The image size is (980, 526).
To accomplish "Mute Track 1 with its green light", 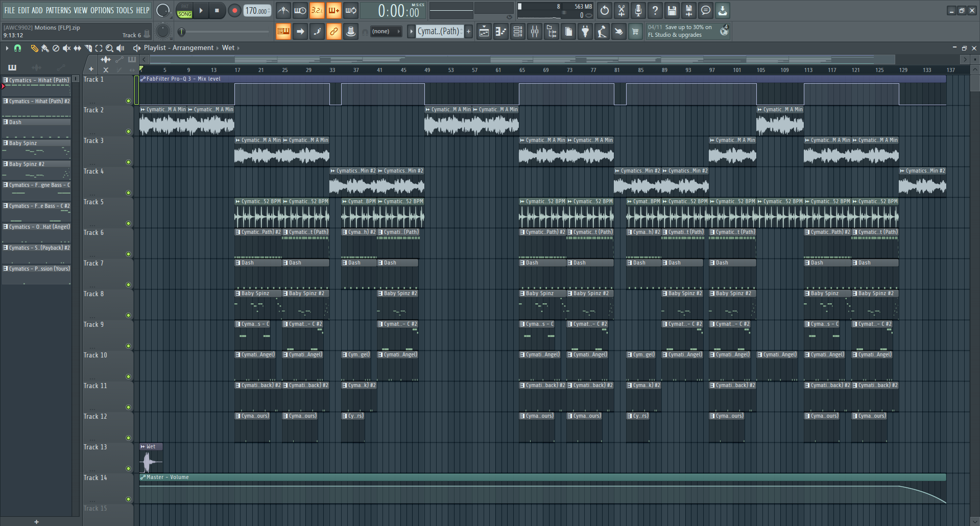I will 129,101.
